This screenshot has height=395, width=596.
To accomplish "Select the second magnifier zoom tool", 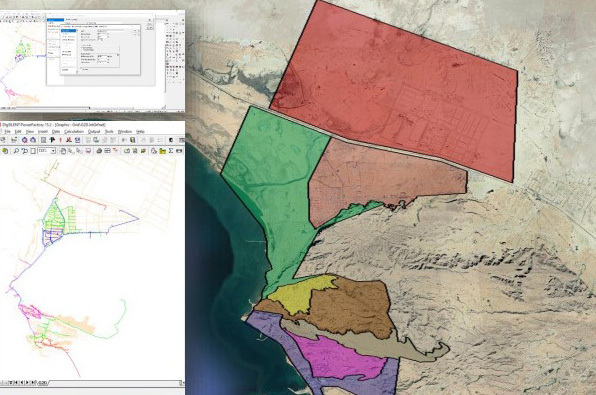I will coord(25,151).
